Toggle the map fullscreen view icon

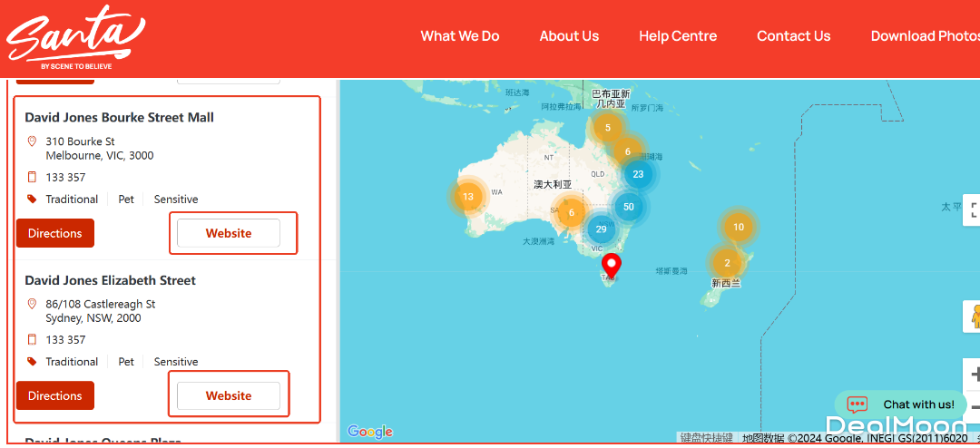(x=974, y=210)
